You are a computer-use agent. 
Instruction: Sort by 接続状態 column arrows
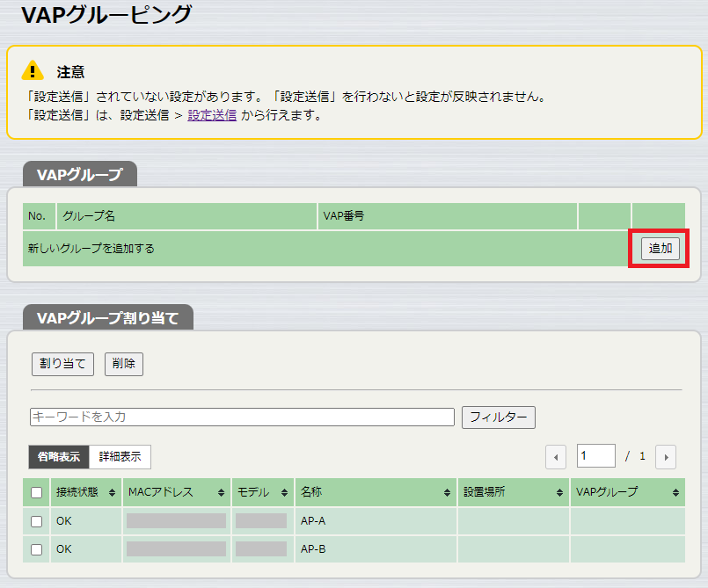click(112, 493)
